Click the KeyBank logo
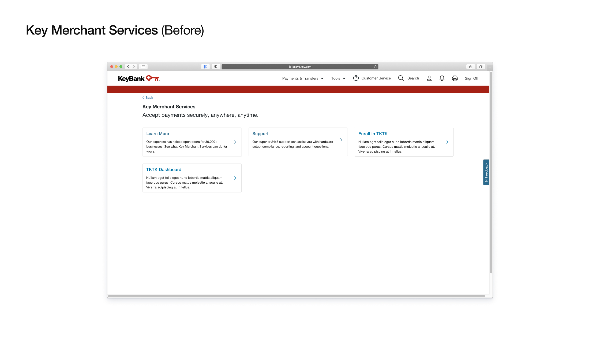 [139, 78]
